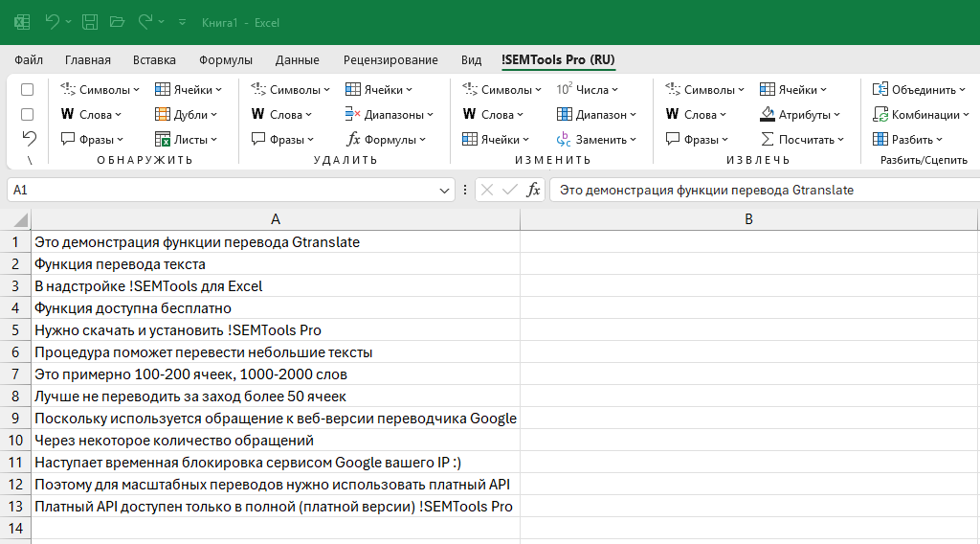Screen dimensions: 980x544
Task: Select cell A9 about Google translator
Action: pos(275,419)
